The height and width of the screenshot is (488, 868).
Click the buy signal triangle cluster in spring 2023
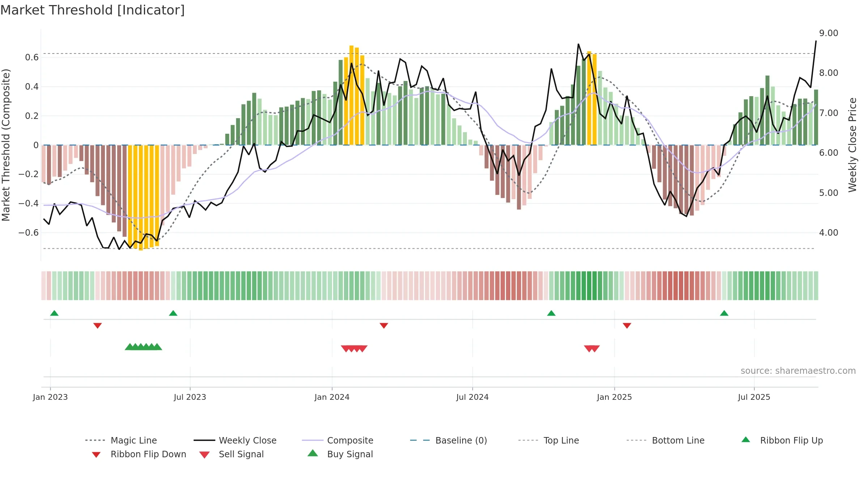click(x=144, y=347)
